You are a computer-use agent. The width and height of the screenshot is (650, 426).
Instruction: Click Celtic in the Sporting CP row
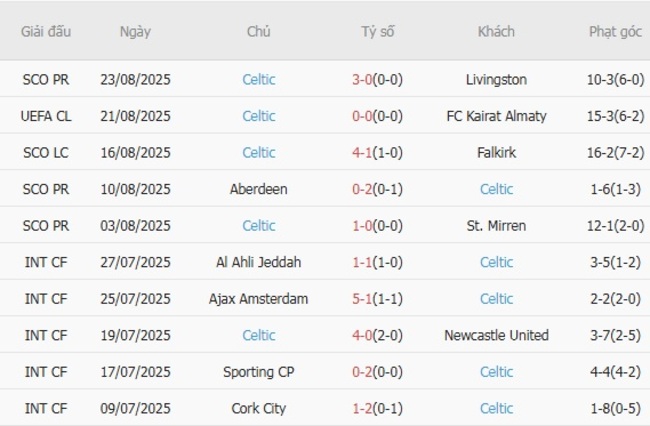[x=496, y=372]
